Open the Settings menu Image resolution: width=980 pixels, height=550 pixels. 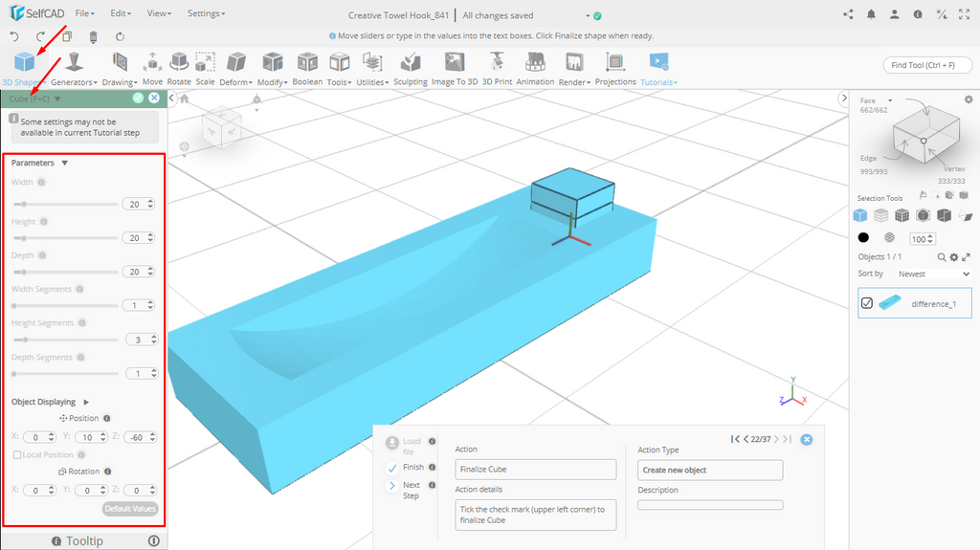[x=207, y=13]
